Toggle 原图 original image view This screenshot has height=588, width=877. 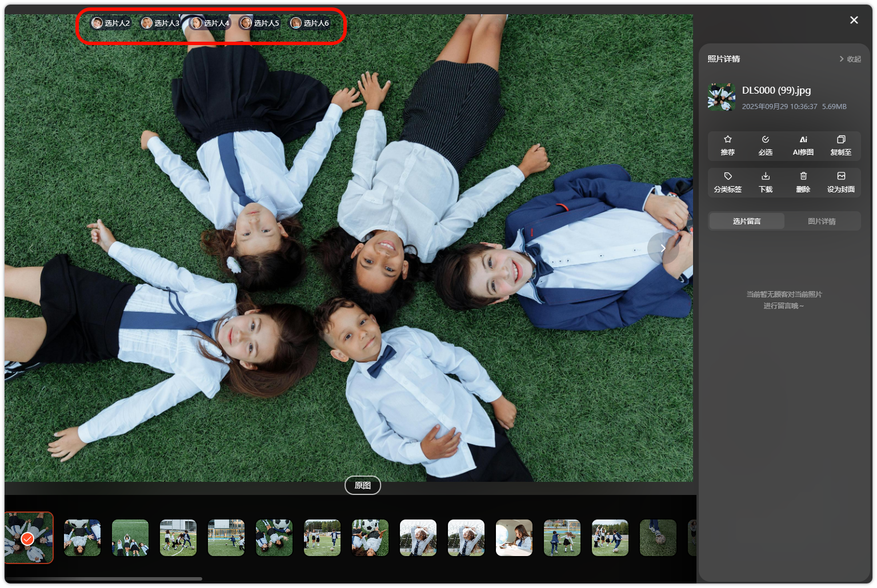tap(363, 485)
